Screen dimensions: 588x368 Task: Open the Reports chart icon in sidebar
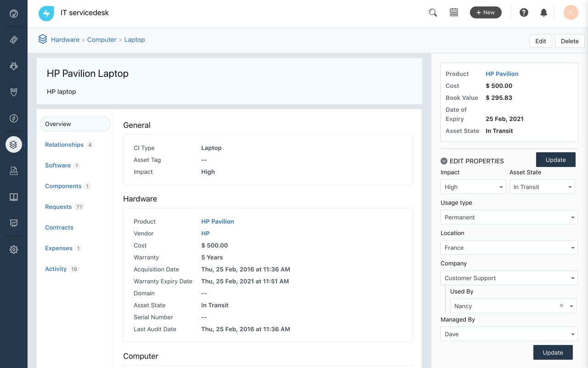(x=14, y=224)
